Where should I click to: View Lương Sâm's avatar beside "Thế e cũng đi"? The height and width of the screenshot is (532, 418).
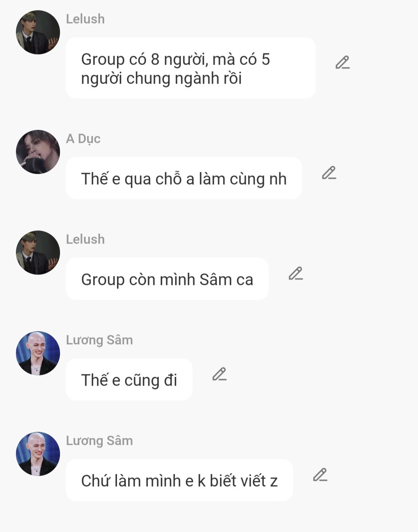[x=38, y=353]
